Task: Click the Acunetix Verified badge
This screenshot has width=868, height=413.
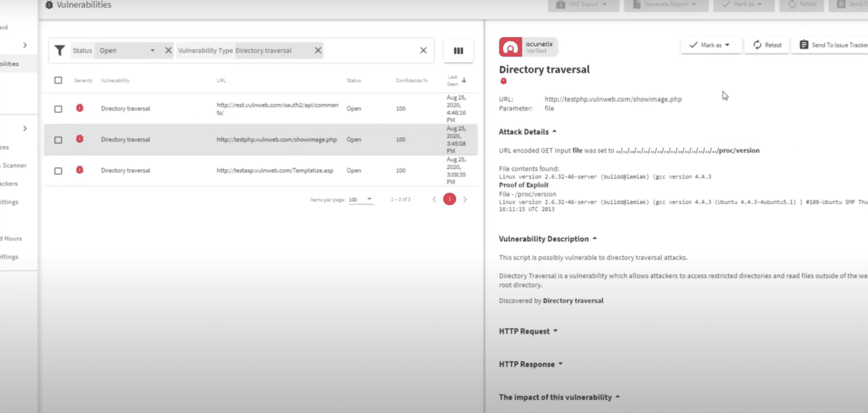Action: (x=527, y=46)
